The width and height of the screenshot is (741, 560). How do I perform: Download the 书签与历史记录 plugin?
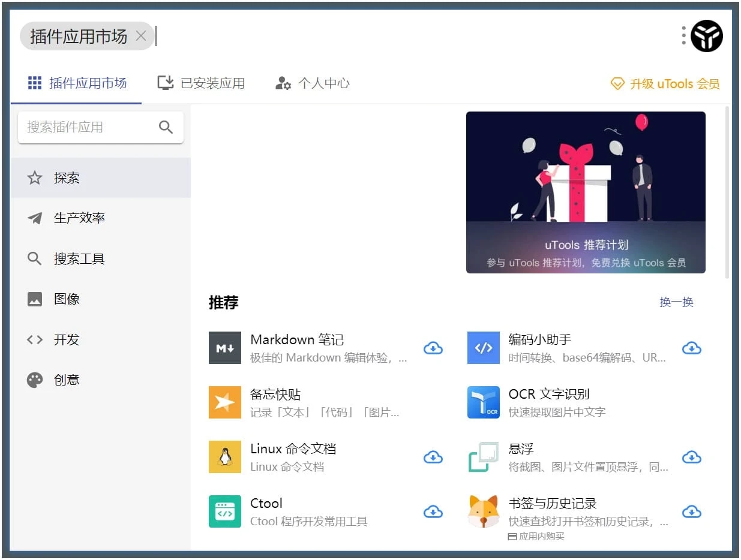point(691,512)
